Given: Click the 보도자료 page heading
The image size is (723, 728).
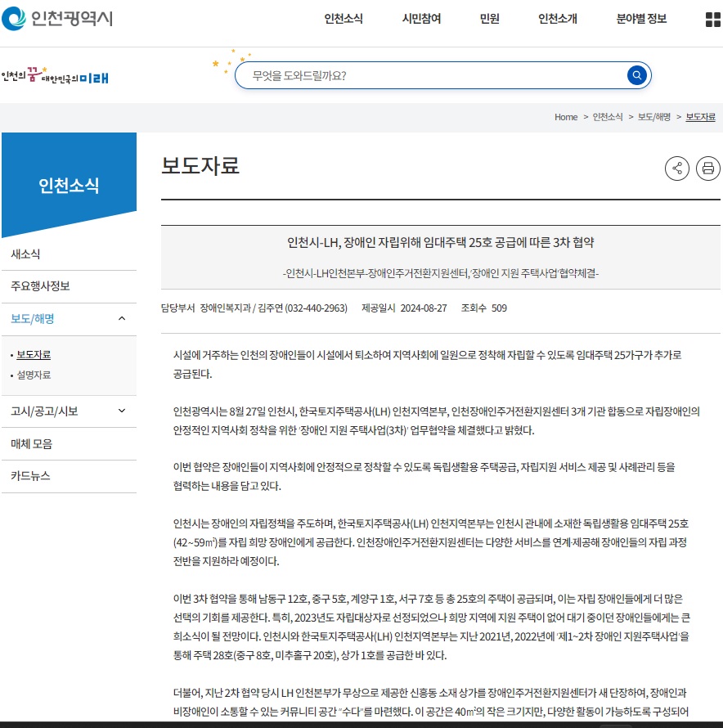Looking at the screenshot, I should (x=200, y=166).
